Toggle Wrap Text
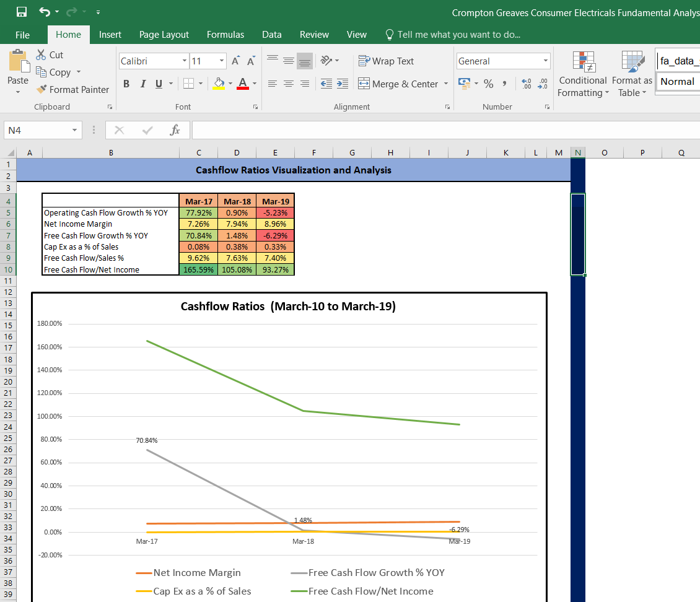The height and width of the screenshot is (602, 700). pyautogui.click(x=386, y=61)
